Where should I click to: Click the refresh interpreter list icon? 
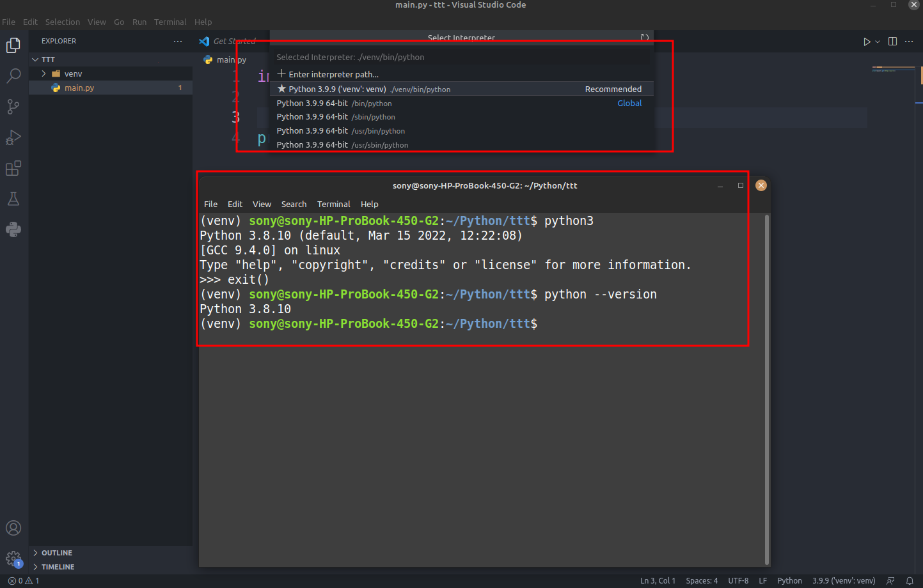tap(645, 38)
